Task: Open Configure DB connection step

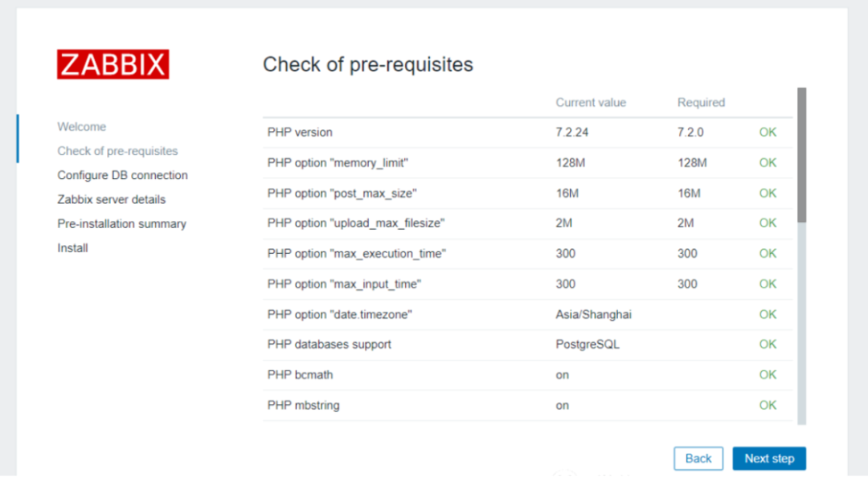Action: (x=122, y=175)
